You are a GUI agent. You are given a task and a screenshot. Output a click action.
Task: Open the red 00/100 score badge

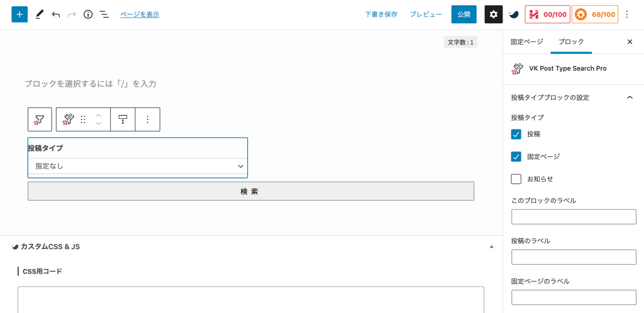click(x=548, y=14)
